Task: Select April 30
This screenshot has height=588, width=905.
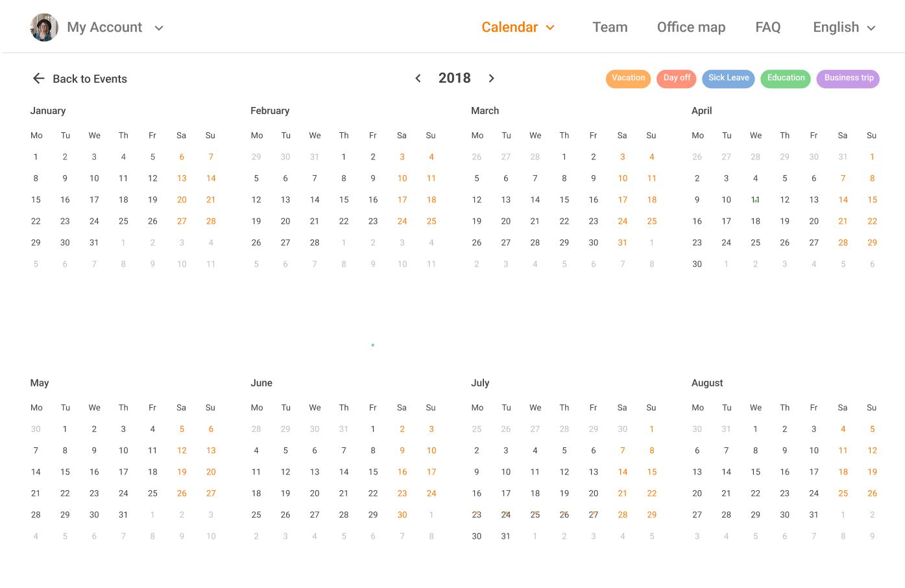Action: [x=697, y=264]
